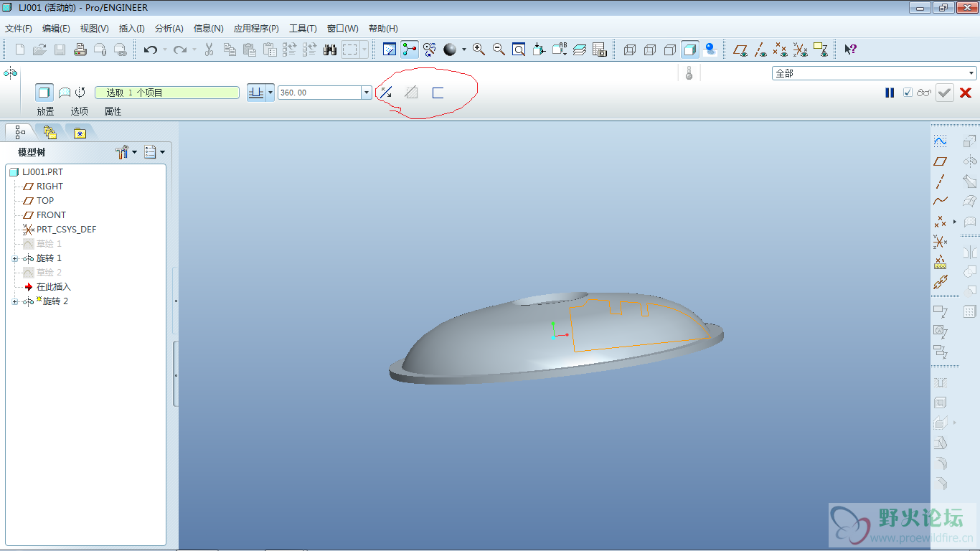This screenshot has height=551, width=980.
Task: Select revolve as solid option
Action: (x=44, y=93)
